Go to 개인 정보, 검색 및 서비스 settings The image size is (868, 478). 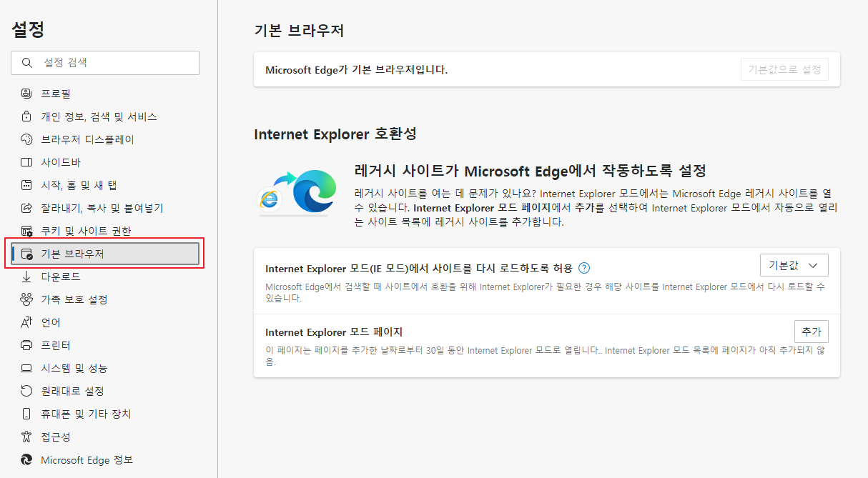point(105,116)
